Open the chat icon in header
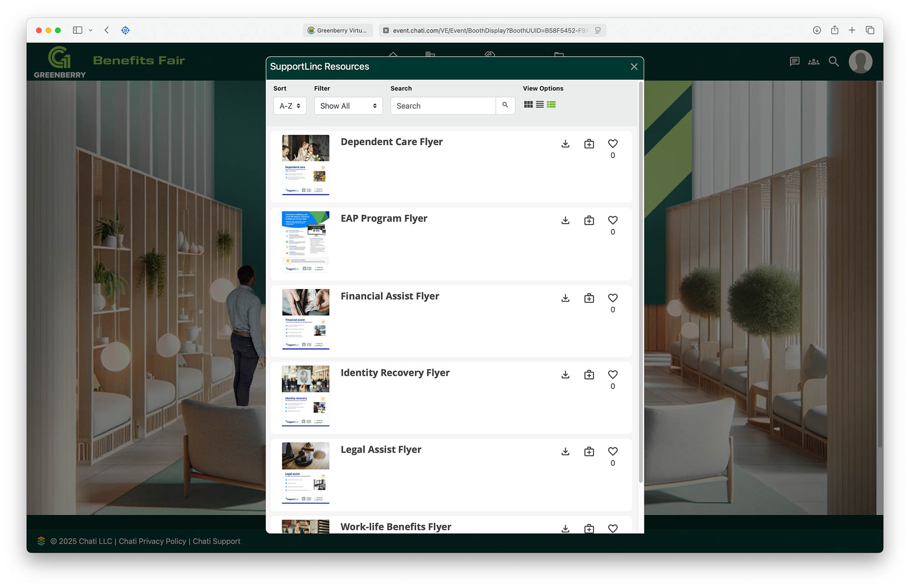 pyautogui.click(x=794, y=61)
